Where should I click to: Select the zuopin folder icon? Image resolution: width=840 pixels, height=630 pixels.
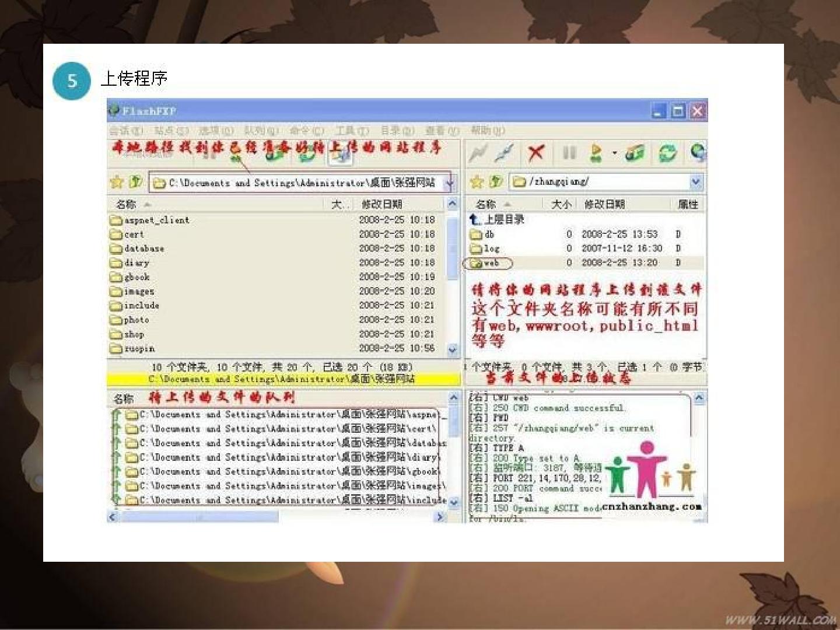click(x=116, y=348)
